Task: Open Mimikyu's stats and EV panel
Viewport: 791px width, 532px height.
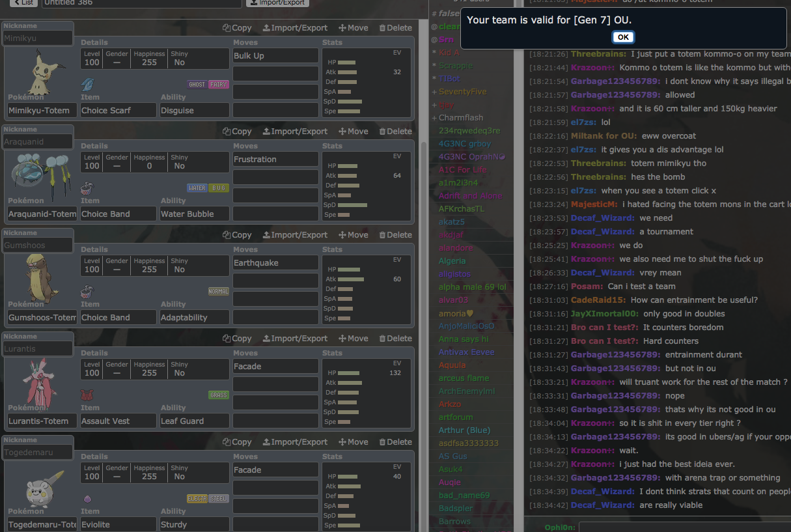Action: (367, 83)
